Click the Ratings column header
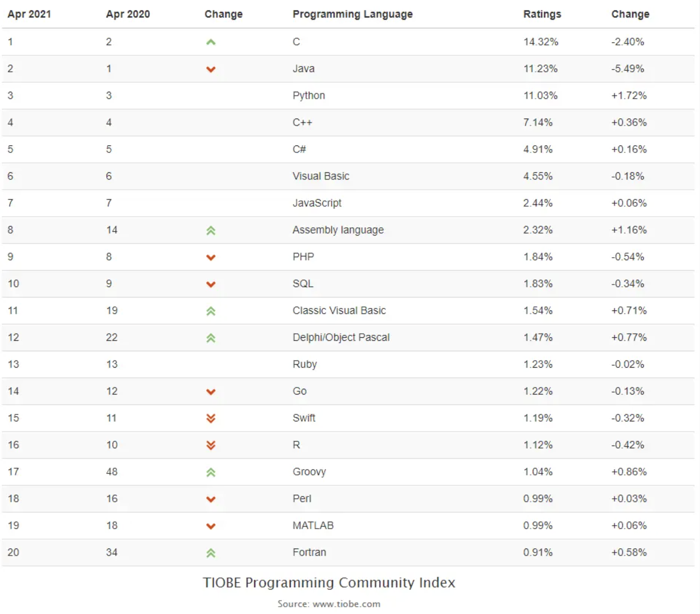Viewport: 700px width, 614px height. [542, 14]
